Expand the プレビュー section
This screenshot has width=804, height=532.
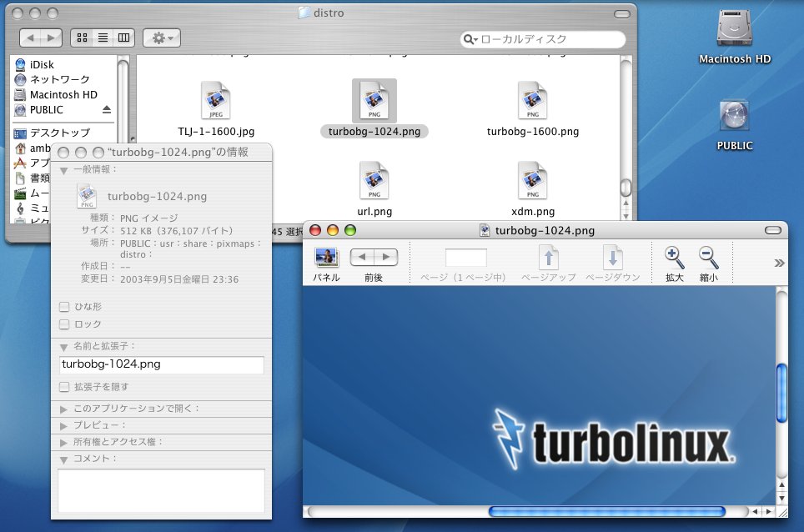(64, 426)
